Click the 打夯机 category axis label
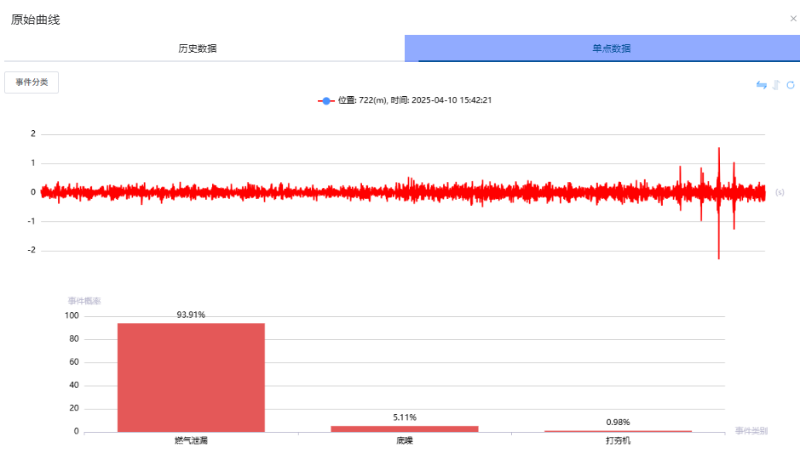 [618, 440]
